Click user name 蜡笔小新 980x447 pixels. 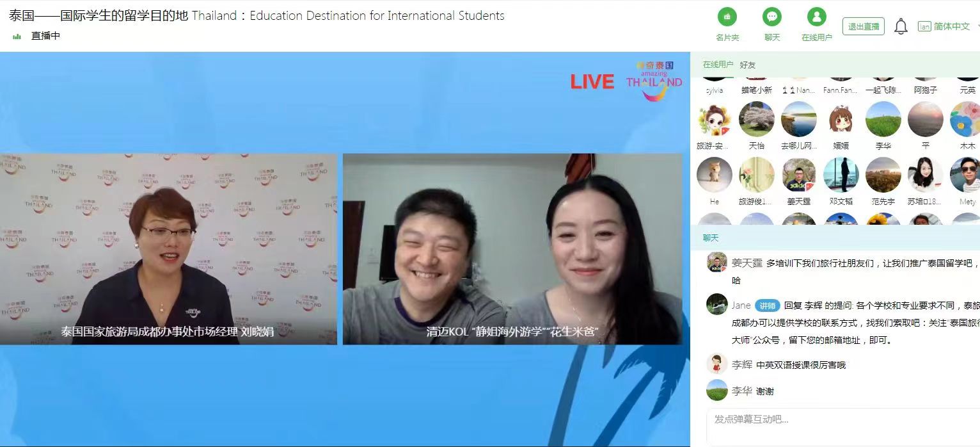point(757,90)
